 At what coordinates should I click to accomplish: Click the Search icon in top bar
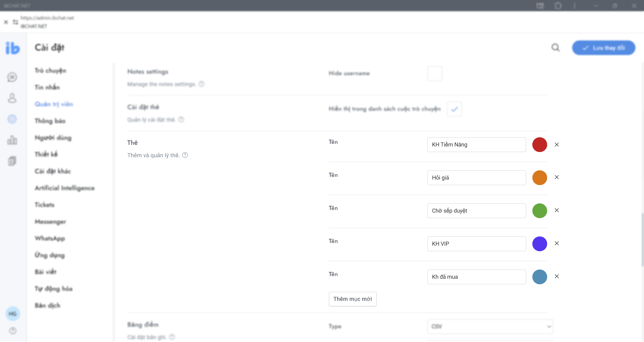pyautogui.click(x=556, y=47)
